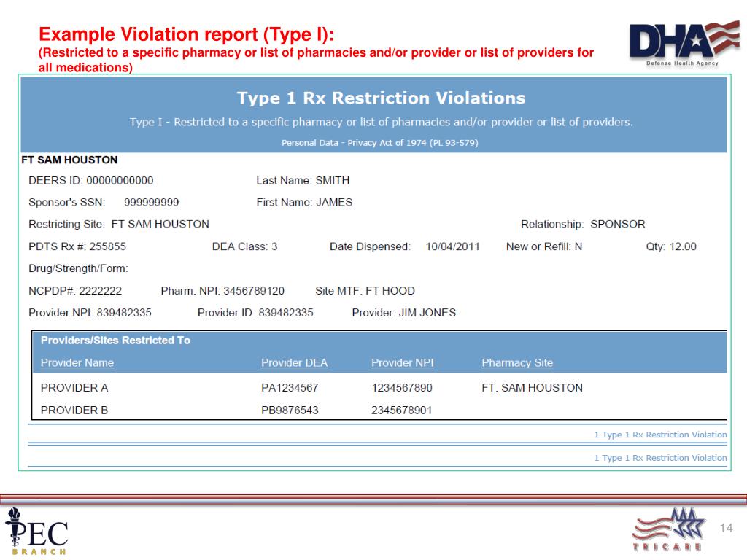Sort by Pharmacy Site column header
Image resolution: width=747 pixels, height=560 pixels.
coord(517,363)
